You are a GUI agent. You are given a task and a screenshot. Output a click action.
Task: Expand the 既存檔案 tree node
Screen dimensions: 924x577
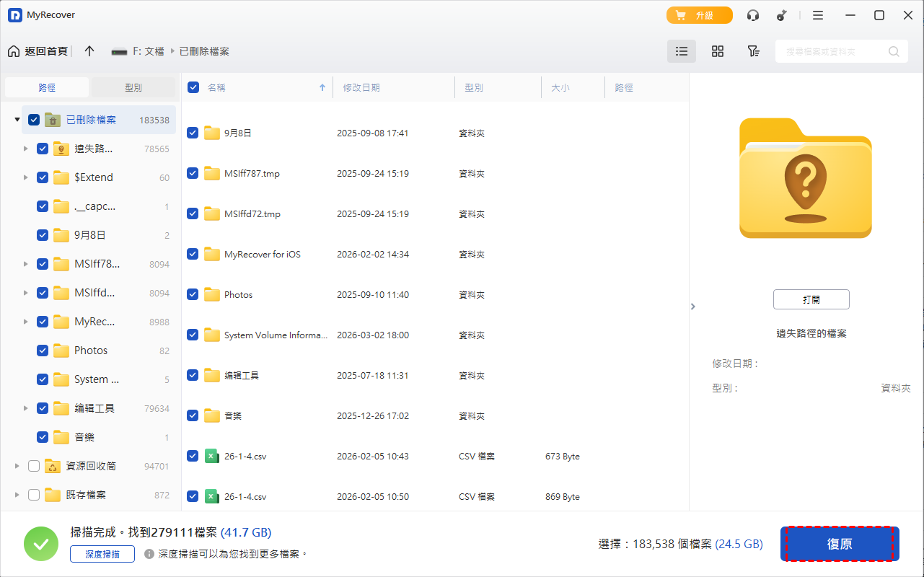tap(17, 495)
